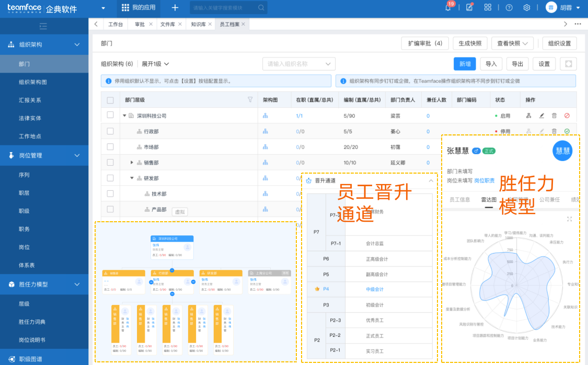Click the 请输入组织名称 search field

[294, 64]
